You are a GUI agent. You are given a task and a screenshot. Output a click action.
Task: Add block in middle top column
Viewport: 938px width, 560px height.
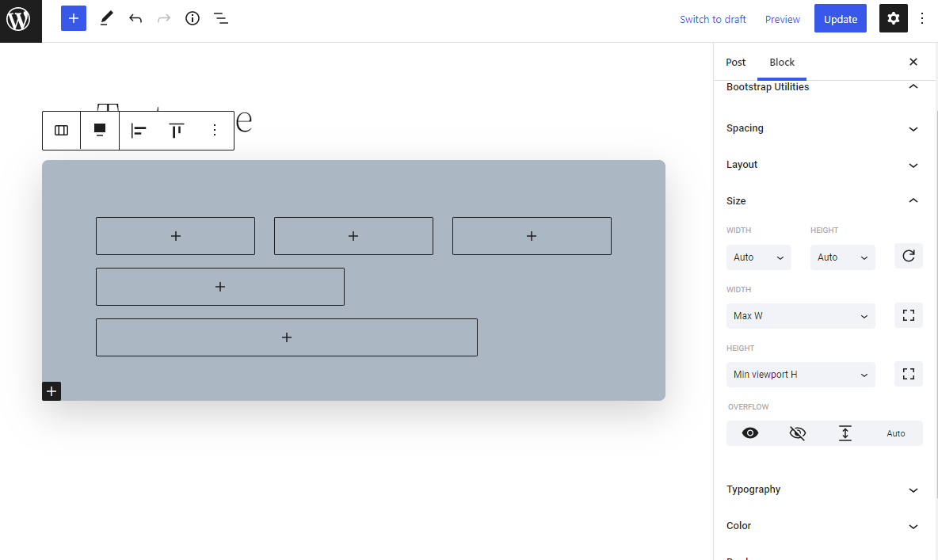[x=353, y=236]
